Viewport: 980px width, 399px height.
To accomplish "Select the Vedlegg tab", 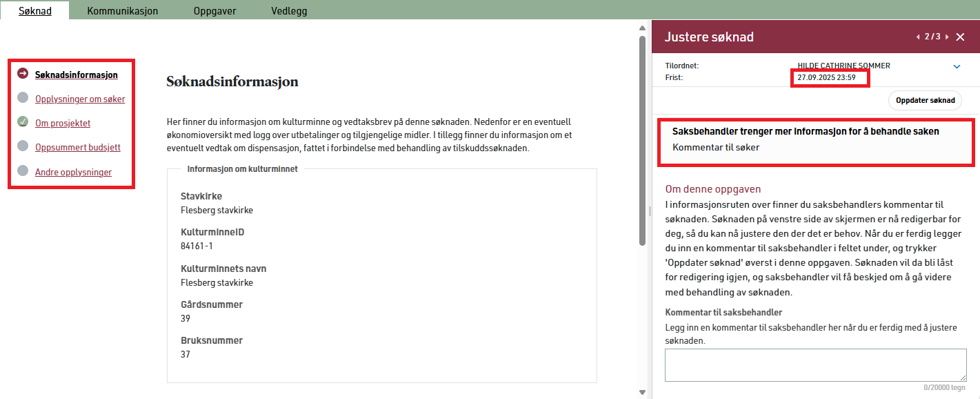I will pos(289,11).
